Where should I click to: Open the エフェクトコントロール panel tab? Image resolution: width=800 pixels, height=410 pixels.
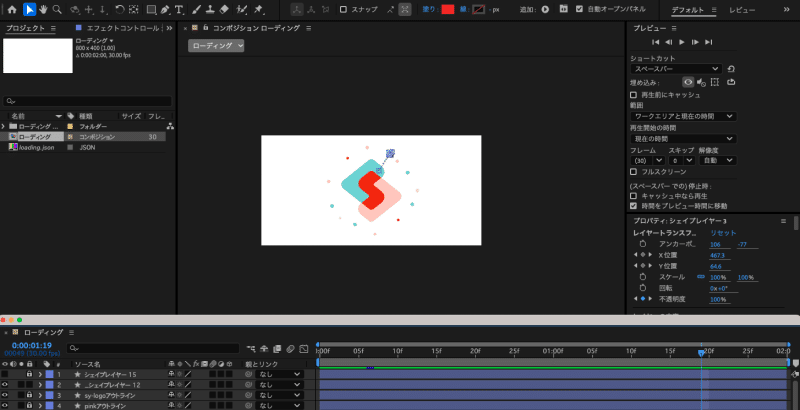click(123, 28)
